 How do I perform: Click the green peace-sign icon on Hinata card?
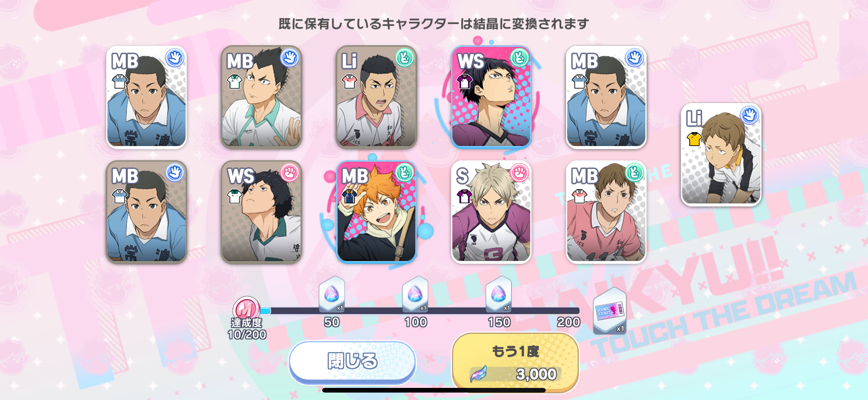click(404, 173)
